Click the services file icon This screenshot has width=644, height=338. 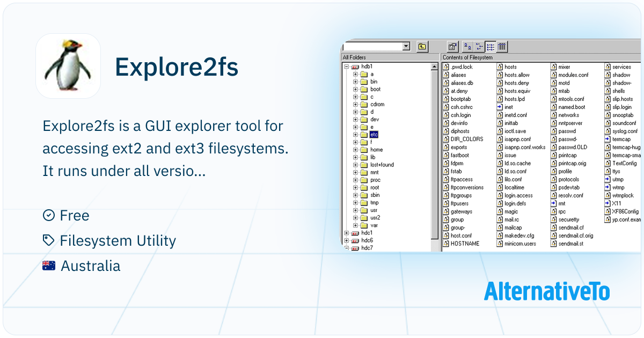point(608,67)
